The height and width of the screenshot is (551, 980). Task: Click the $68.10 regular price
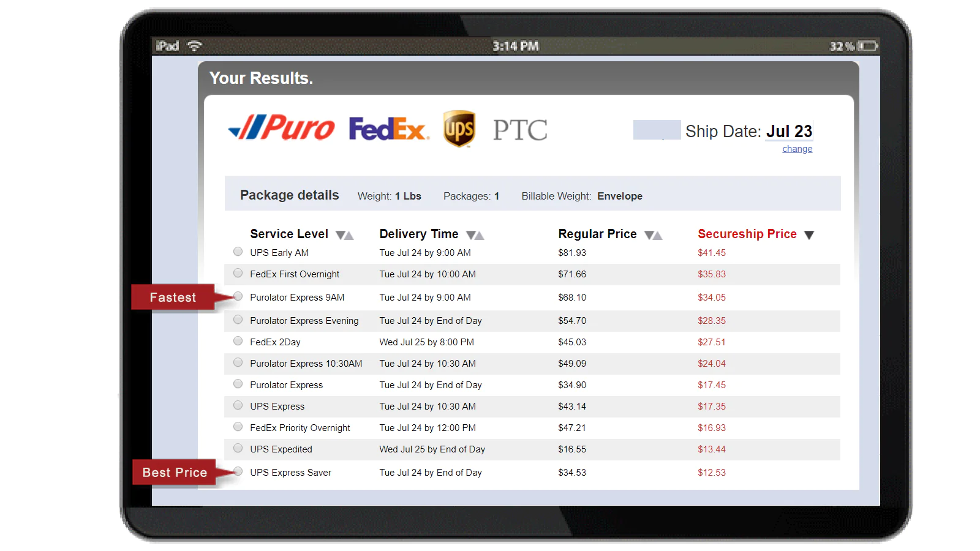click(x=572, y=298)
